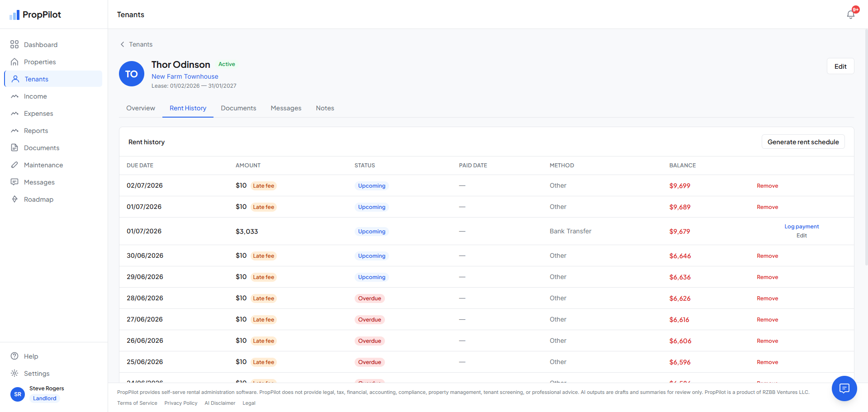The width and height of the screenshot is (868, 412).
Task: Open Properties in the sidebar
Action: point(53,62)
